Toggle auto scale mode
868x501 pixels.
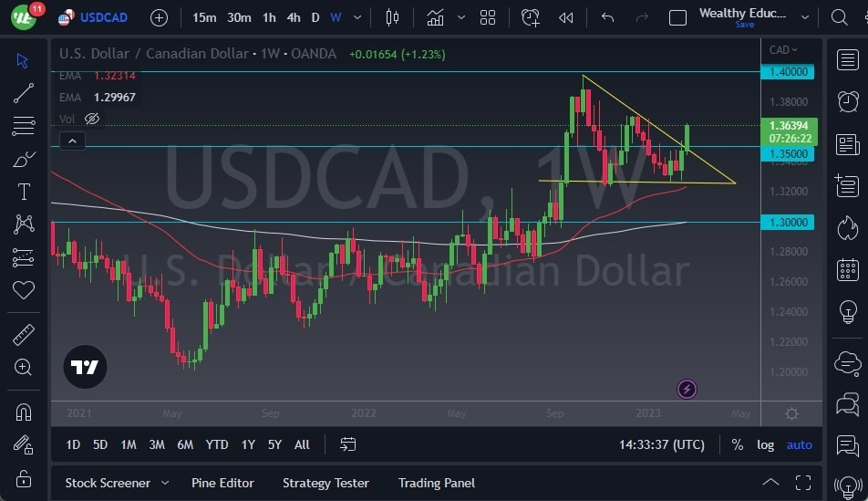(x=800, y=444)
